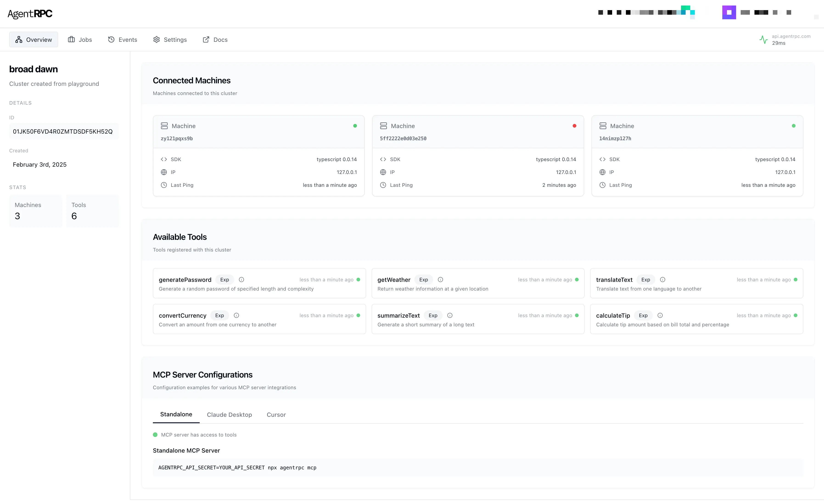Click the info icon next to convertCurrency

pyautogui.click(x=236, y=315)
